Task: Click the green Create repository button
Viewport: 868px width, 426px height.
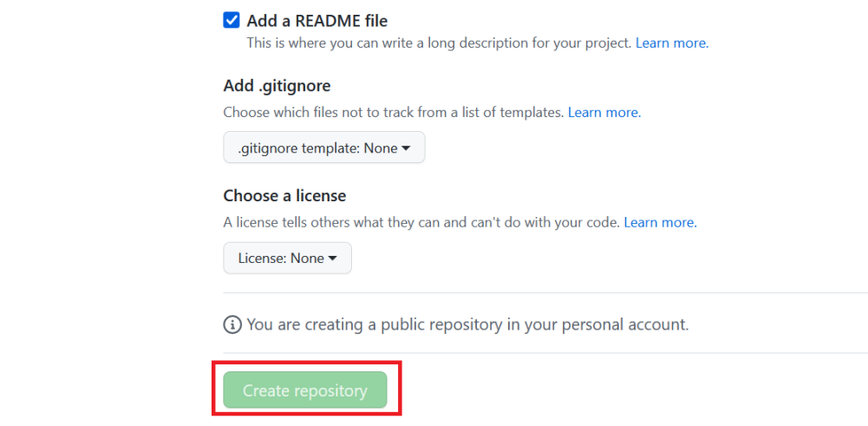Action: click(305, 390)
